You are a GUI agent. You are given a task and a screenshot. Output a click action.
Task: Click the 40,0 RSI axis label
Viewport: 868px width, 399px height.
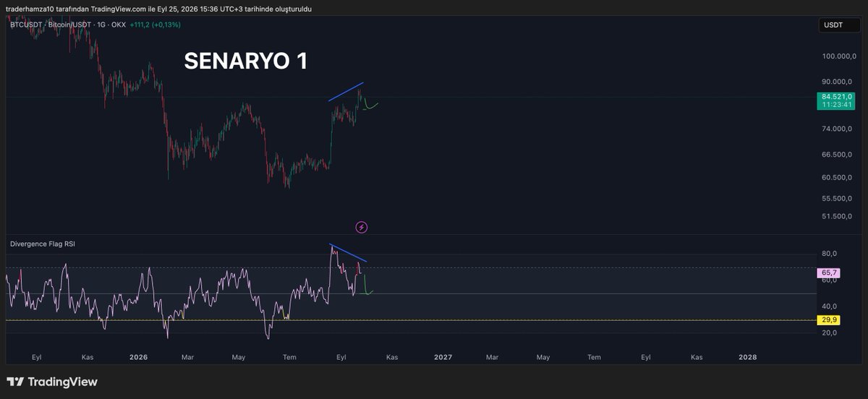830,306
